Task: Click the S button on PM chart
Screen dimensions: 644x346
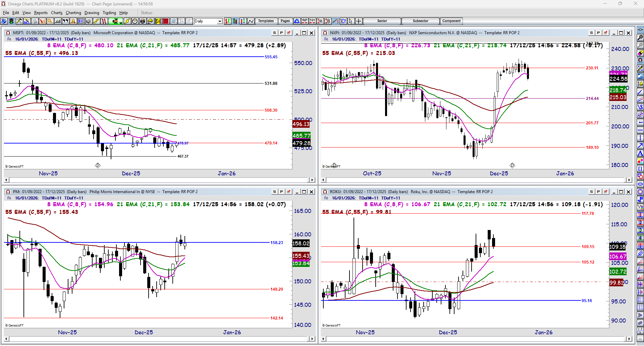Action: click(x=274, y=192)
